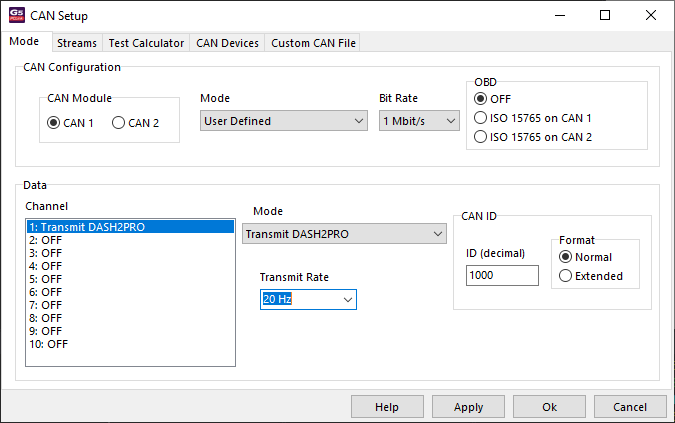Click the CAN Setup title bar icon

[15, 15]
